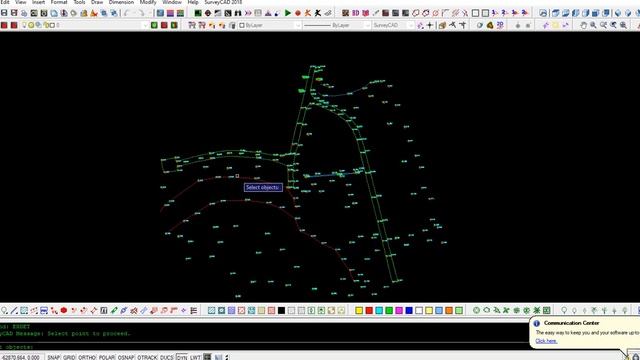This screenshot has height=360, width=640.
Task: Toggle SNAP mode in status bar
Action: 53,357
